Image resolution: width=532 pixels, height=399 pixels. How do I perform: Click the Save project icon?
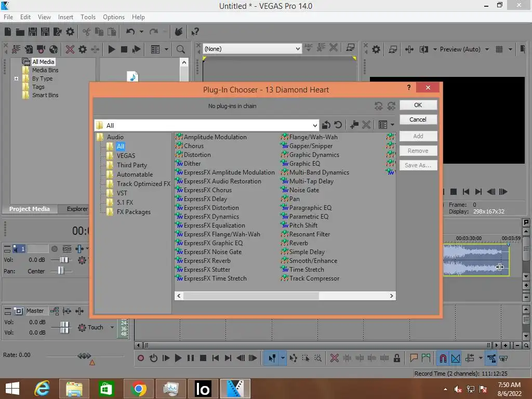click(x=33, y=32)
